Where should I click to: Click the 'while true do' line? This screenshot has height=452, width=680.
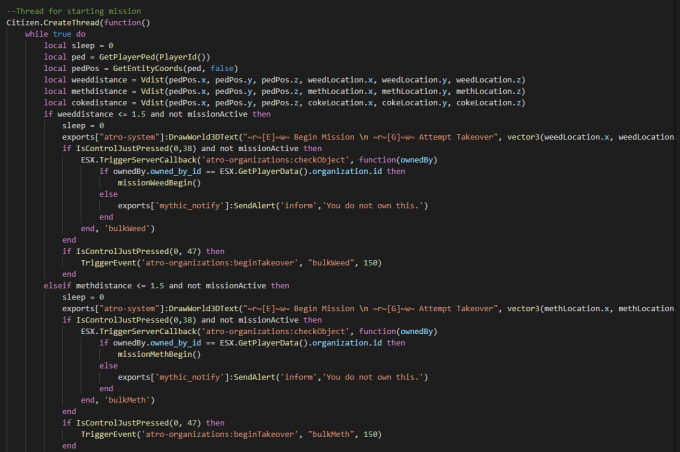[x=56, y=34]
